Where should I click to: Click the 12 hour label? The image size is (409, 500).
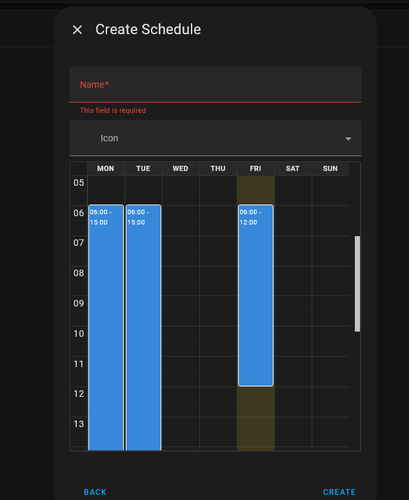[79, 394]
